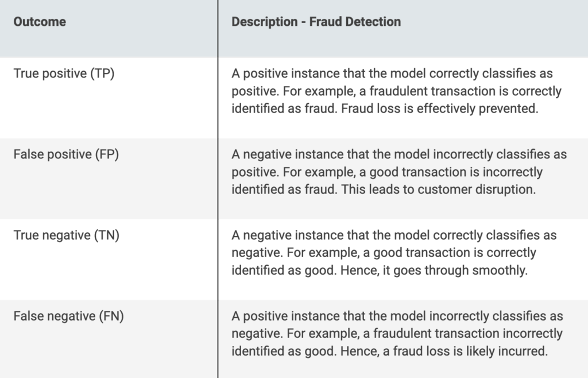Click 'Fraud loss is effectively prevented' sentence
The height and width of the screenshot is (378, 588).
pos(440,108)
